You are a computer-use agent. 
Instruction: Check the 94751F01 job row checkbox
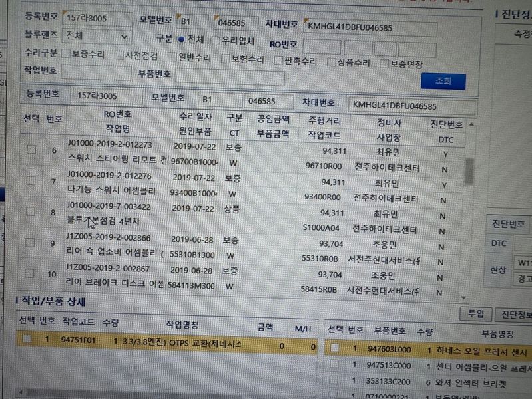(x=26, y=338)
